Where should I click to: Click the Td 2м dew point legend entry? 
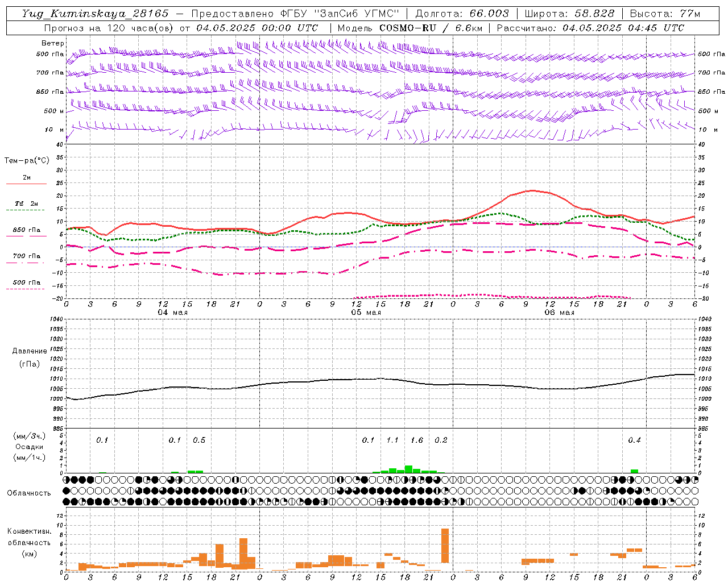(27, 203)
